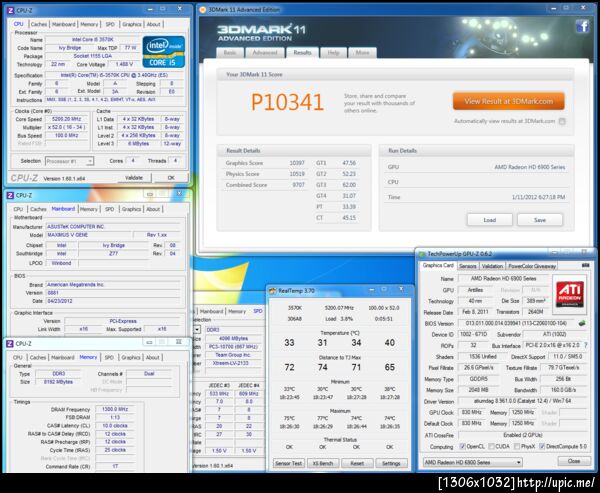Click the Physics Score value 10519
This screenshot has height=493, width=600.
coord(297,174)
